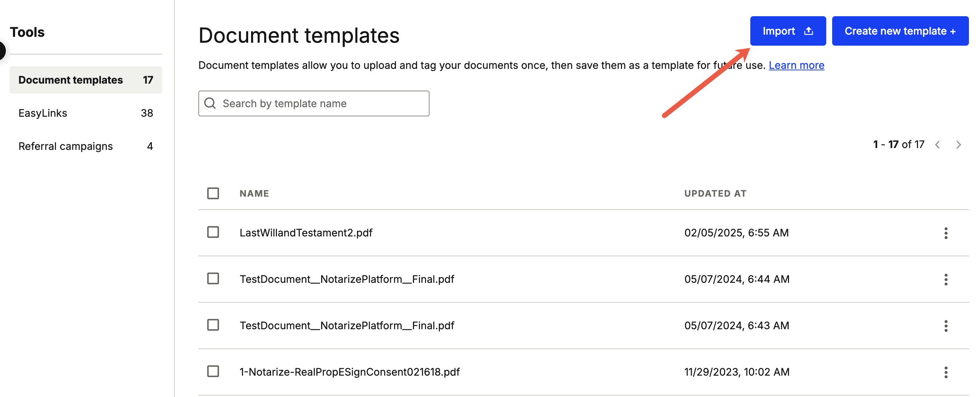
Task: Click the NAME column header
Action: 254,193
